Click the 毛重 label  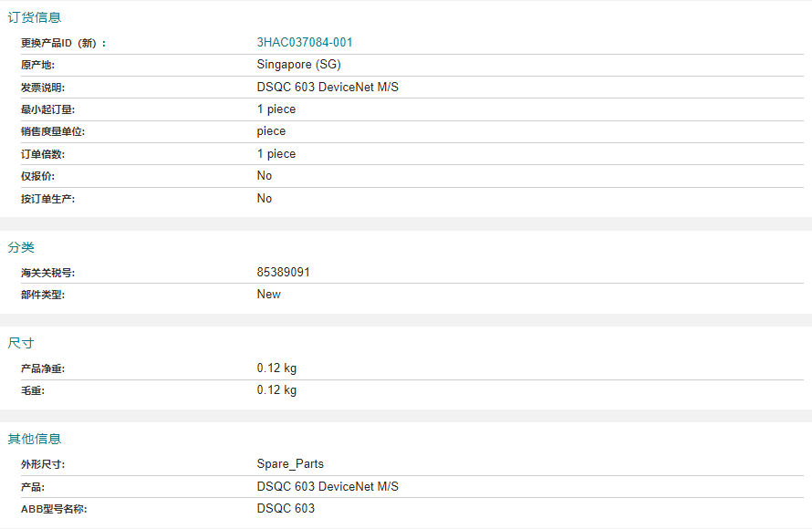(32, 390)
